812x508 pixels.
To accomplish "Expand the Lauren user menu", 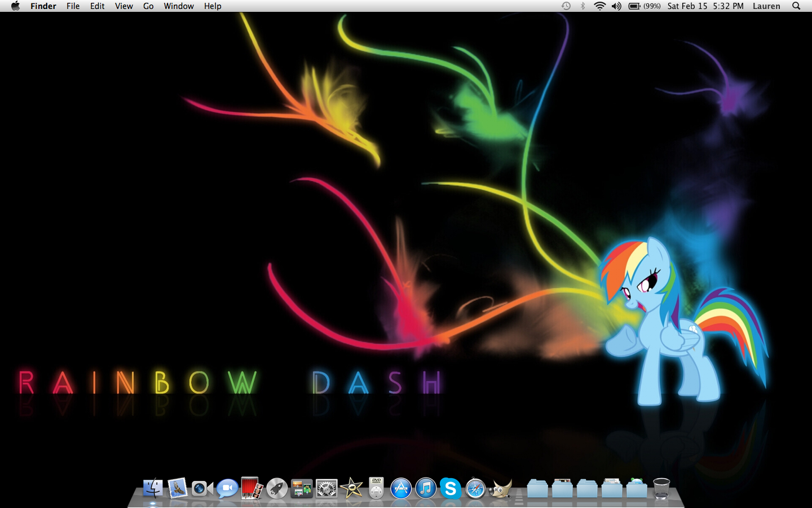I will [x=766, y=6].
